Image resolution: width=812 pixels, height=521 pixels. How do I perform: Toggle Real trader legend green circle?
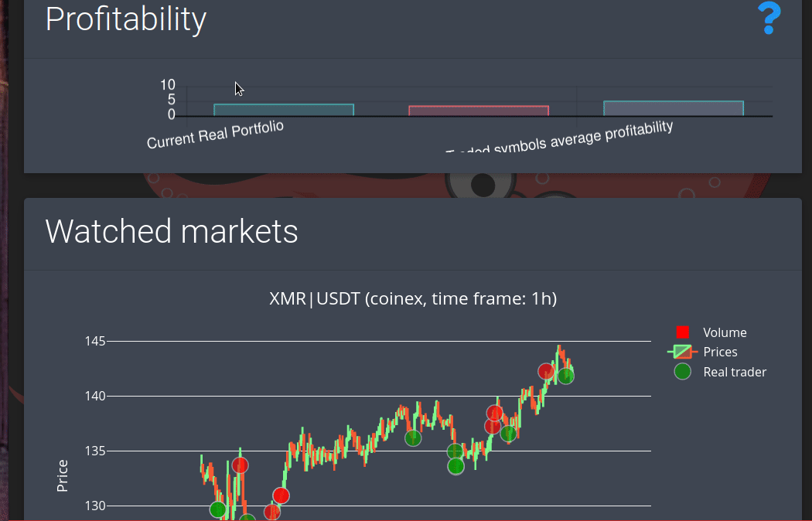coord(682,372)
